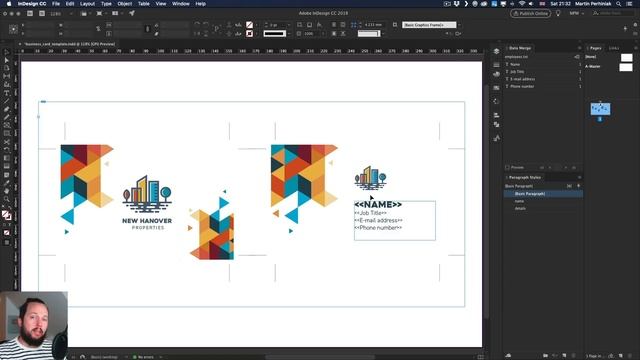The height and width of the screenshot is (360, 640).
Task: Open the Apple menu
Action: point(9,4)
